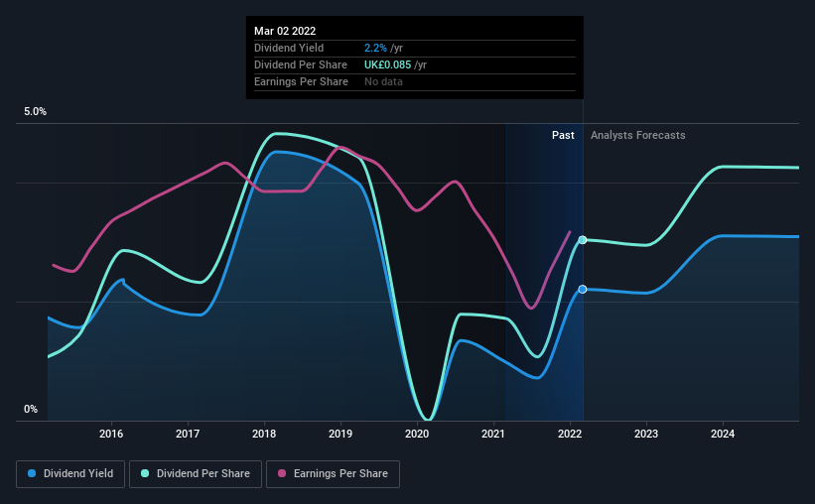The width and height of the screenshot is (815, 504).
Task: Toggle the Earnings Per Share legend button
Action: (x=333, y=474)
